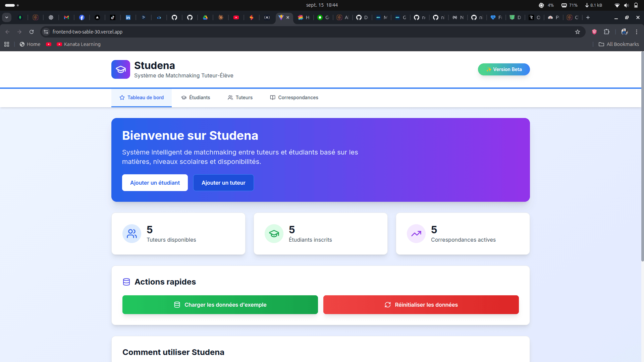
Task: Expand the All Bookmarks folder
Action: click(619, 44)
